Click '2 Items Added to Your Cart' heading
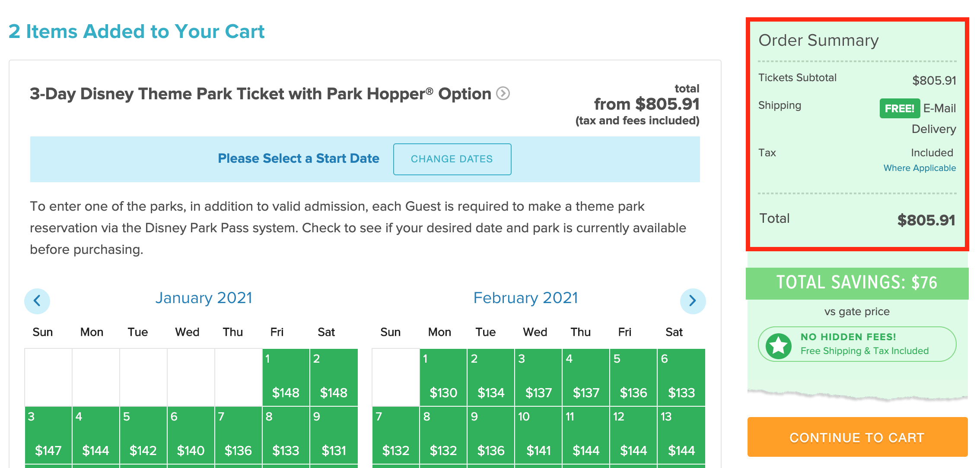The image size is (980, 468). [x=137, y=32]
